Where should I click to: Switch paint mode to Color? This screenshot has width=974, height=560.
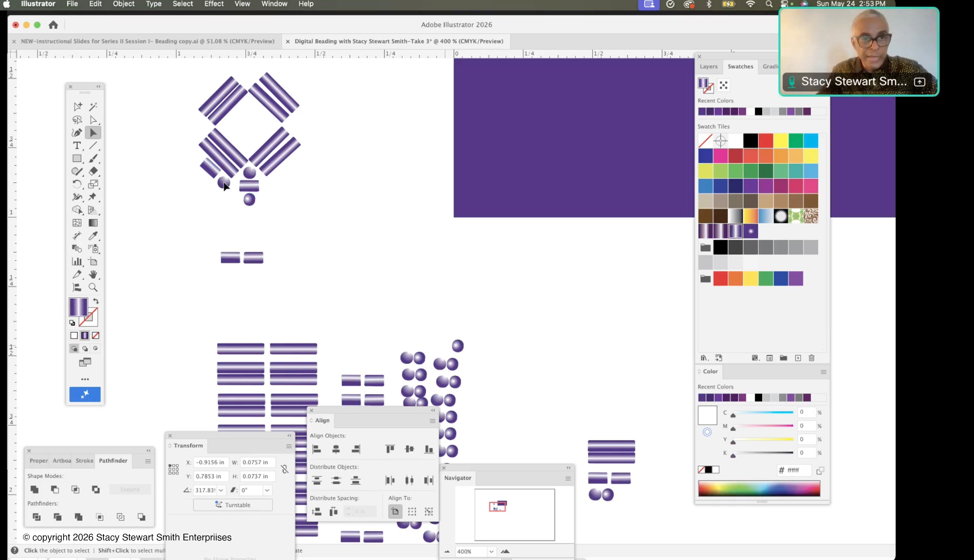coord(74,336)
